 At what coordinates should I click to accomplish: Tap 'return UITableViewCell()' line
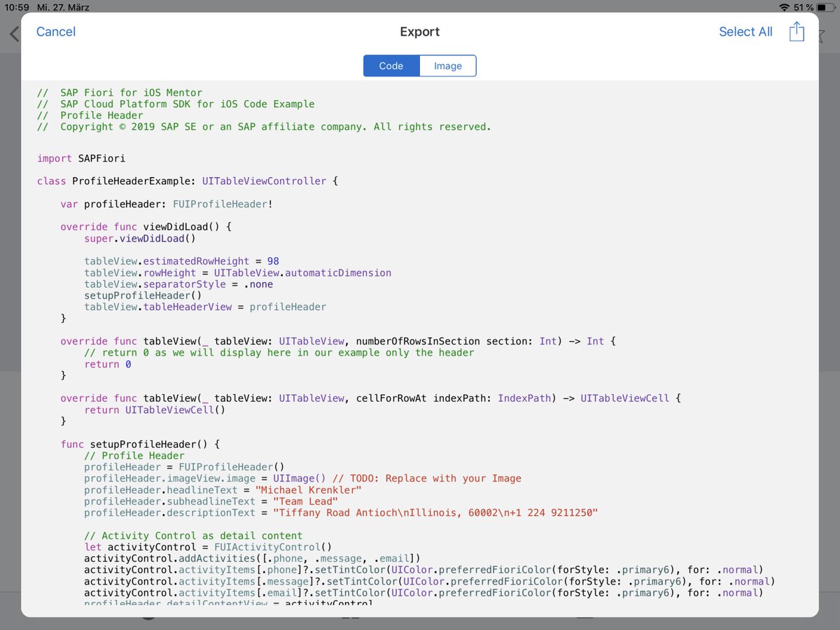click(155, 409)
